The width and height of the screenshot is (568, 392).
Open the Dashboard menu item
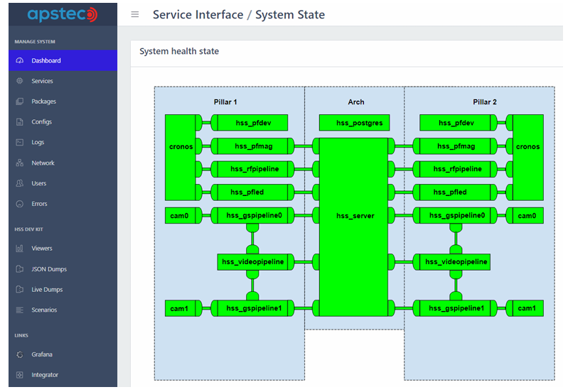[46, 60]
